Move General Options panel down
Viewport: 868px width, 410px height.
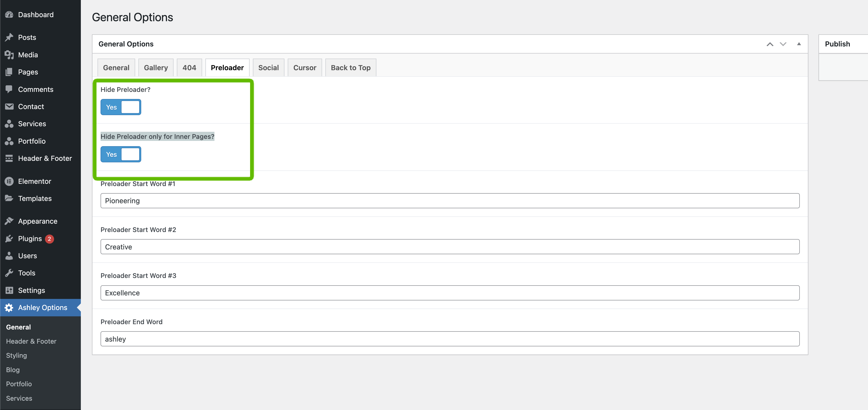pyautogui.click(x=783, y=44)
